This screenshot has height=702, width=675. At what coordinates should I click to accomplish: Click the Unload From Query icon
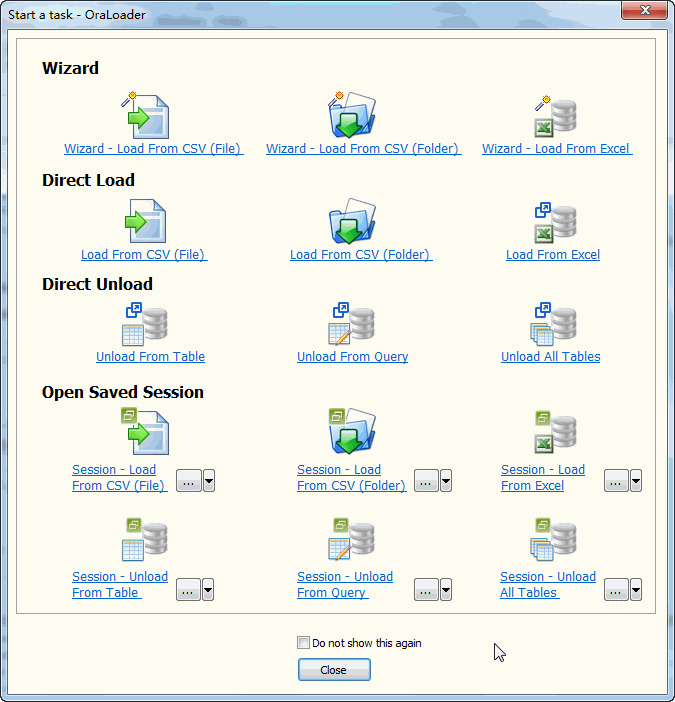coord(351,324)
